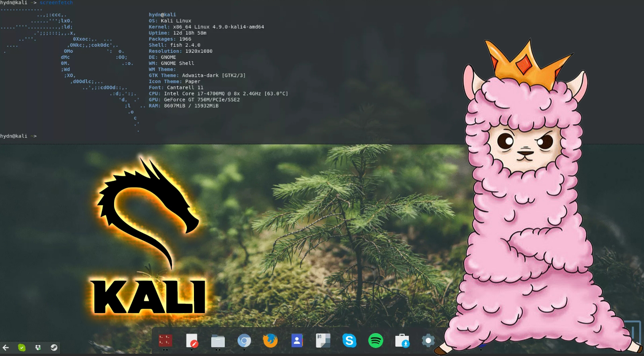Click the 'Shell: fish 2.4.0' line
The image size is (644, 356).
click(x=174, y=45)
